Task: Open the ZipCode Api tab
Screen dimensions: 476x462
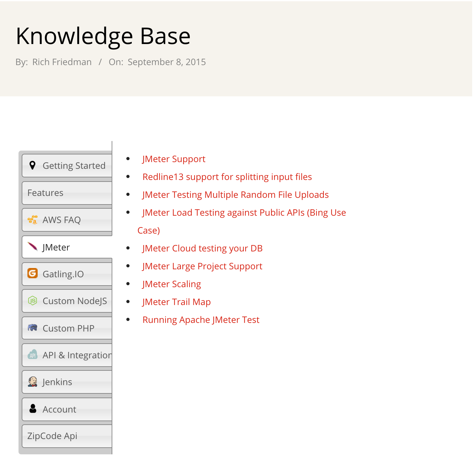Action: [x=67, y=436]
